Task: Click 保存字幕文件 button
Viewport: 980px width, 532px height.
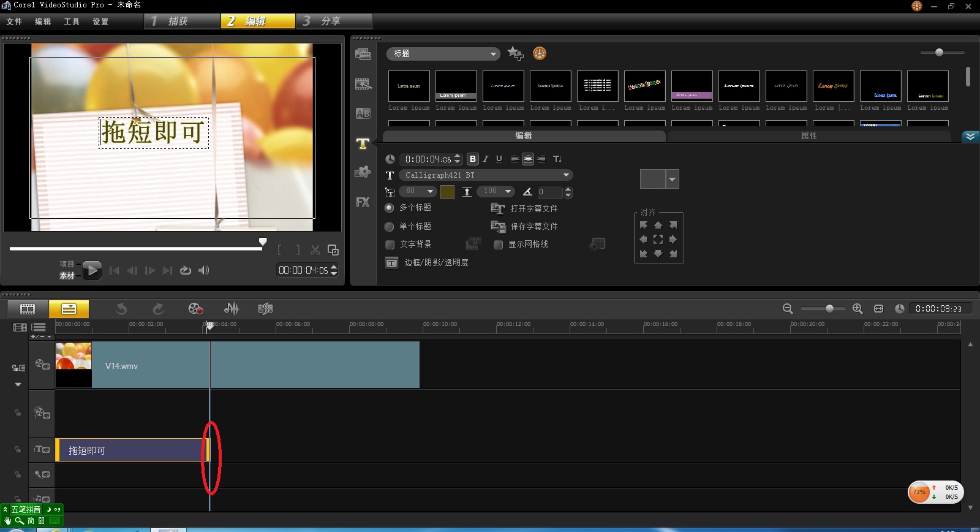Action: point(525,227)
